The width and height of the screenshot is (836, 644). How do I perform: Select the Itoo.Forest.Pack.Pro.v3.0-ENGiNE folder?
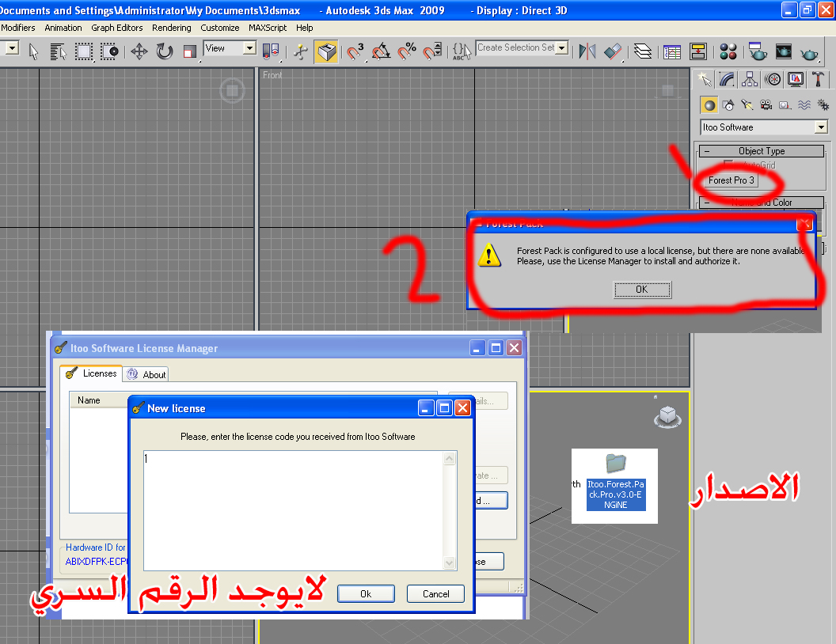point(616,483)
